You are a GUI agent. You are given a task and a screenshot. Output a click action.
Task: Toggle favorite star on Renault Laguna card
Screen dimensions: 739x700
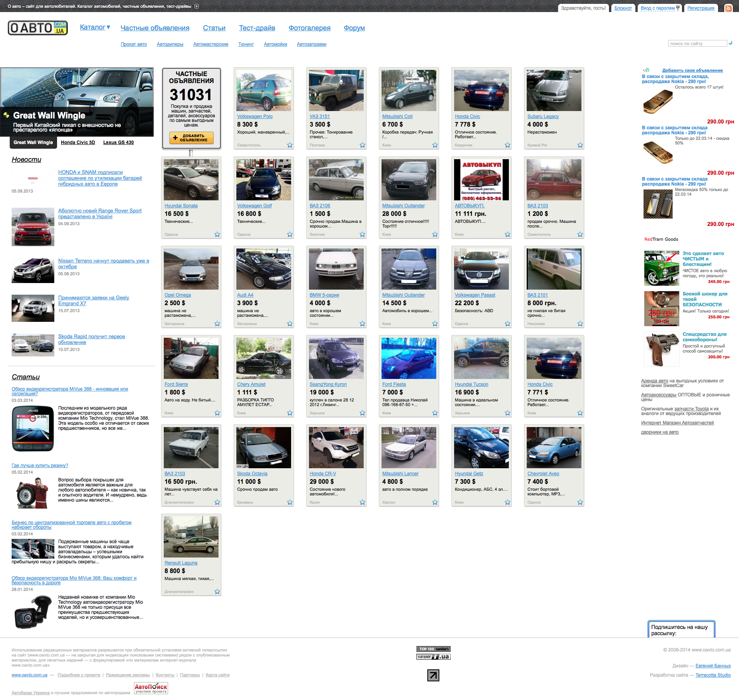pos(217,592)
